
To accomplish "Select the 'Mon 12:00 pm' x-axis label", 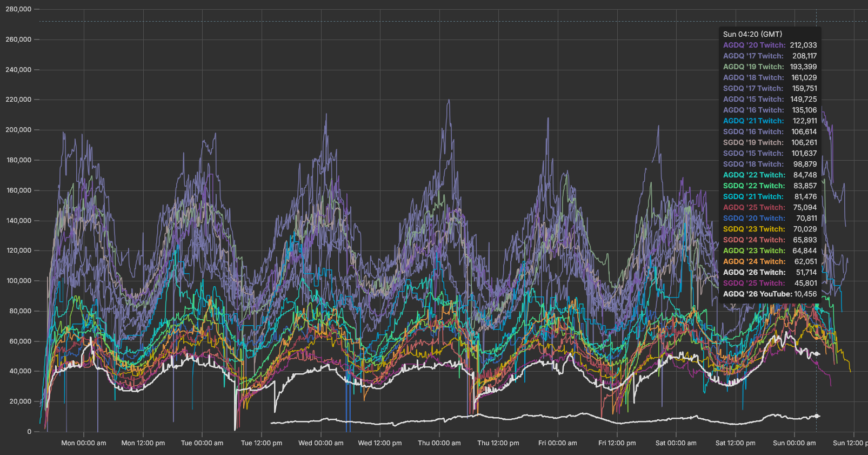I will (143, 443).
